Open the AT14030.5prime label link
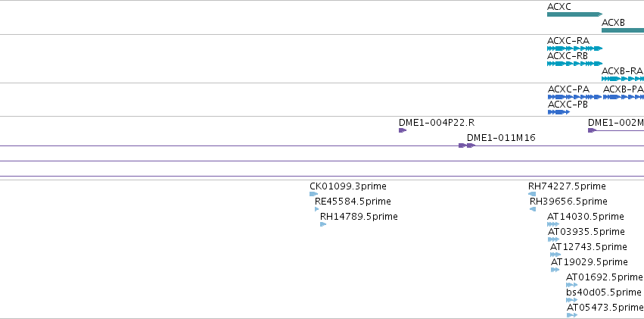The image size is (644, 319). coord(585,217)
